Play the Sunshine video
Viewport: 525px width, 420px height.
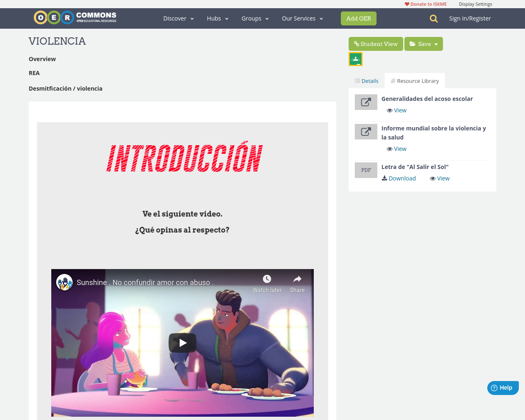pos(183,342)
